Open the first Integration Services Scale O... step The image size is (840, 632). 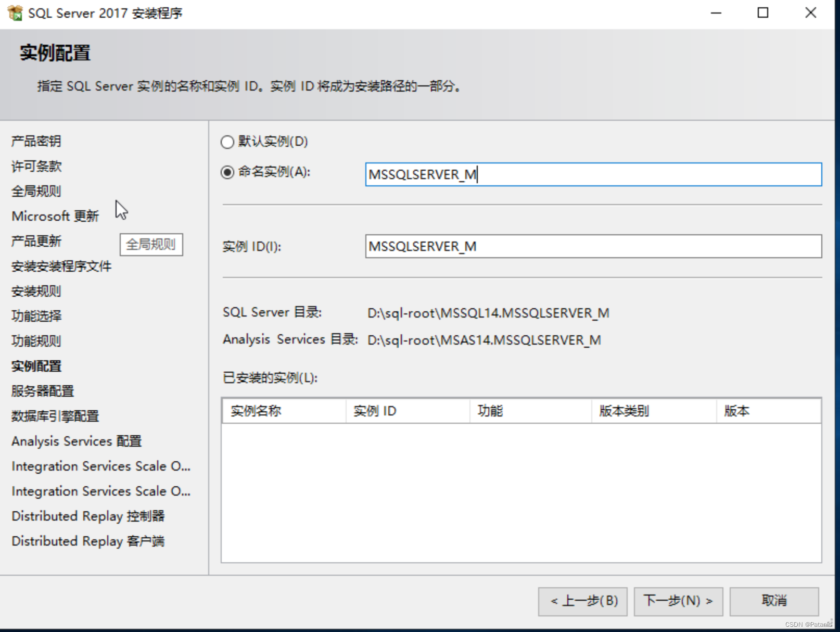pos(101,466)
